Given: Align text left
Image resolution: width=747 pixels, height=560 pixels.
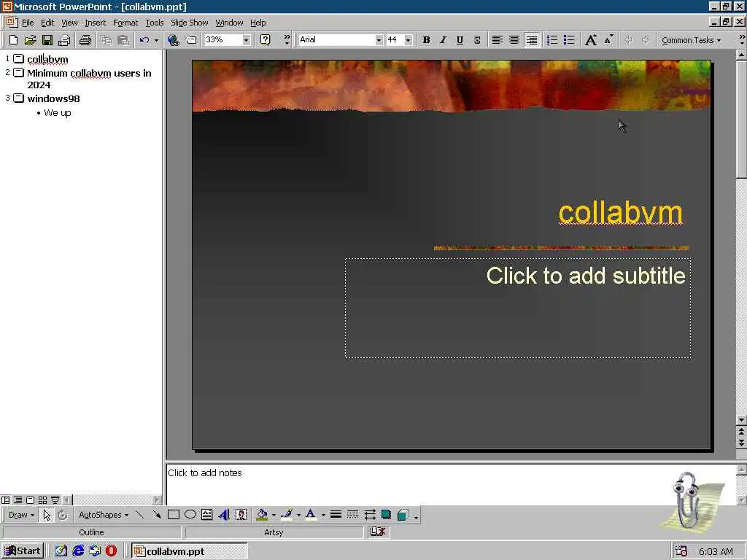Looking at the screenshot, I should (497, 40).
